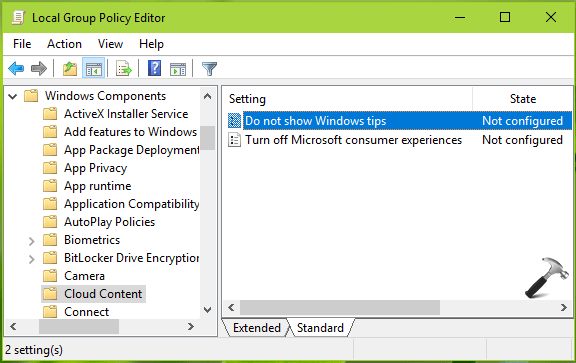Click Not configured state for consumer experiences

tap(522, 140)
